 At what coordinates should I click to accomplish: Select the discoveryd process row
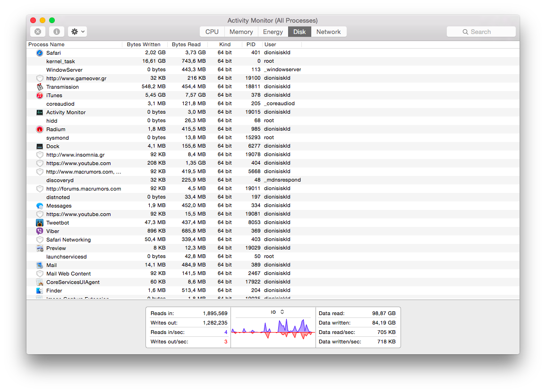(x=273, y=180)
